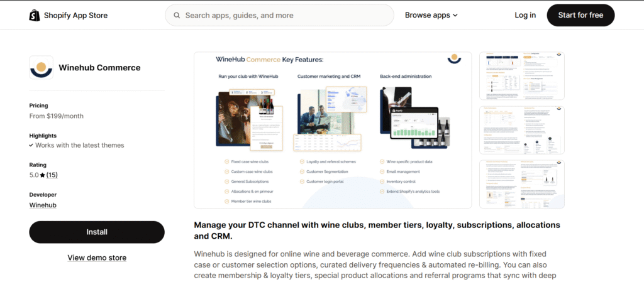Open the third side screenshot thumbnail
The height and width of the screenshot is (282, 644).
pyautogui.click(x=522, y=184)
